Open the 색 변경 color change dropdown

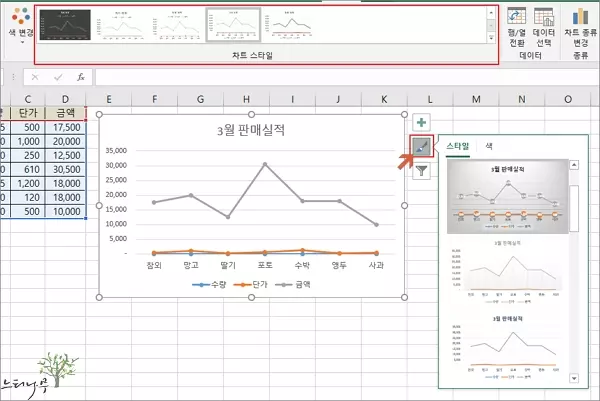(21, 24)
